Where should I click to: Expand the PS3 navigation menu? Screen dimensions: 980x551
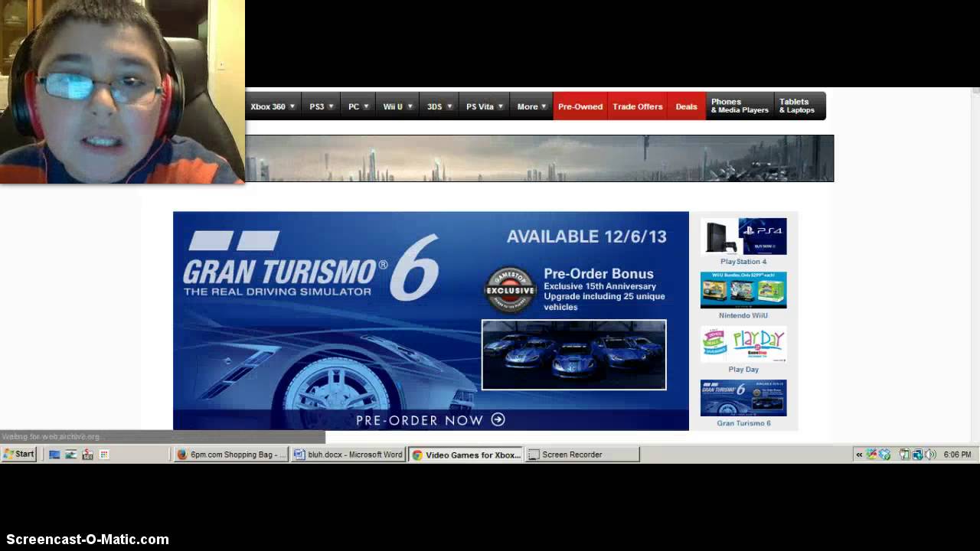pos(322,106)
